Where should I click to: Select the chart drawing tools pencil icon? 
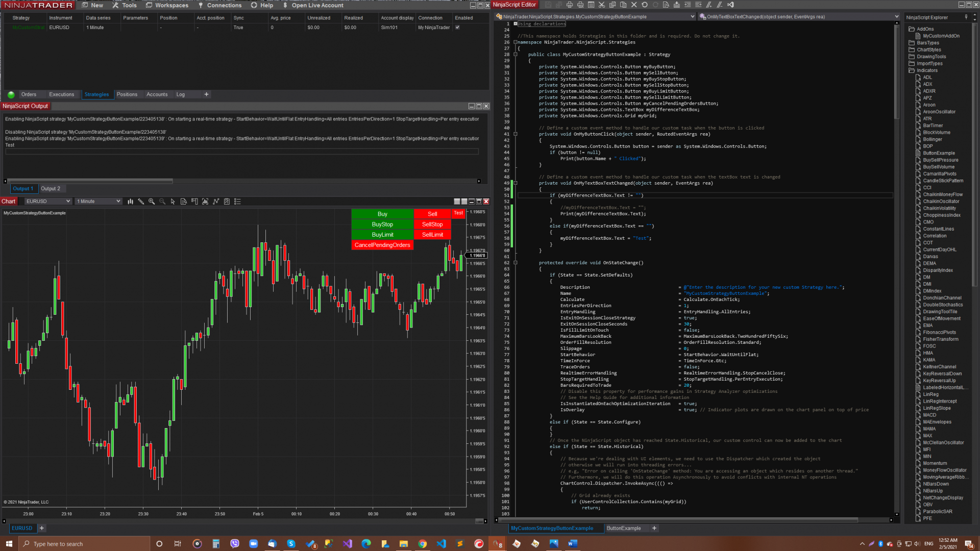141,202
